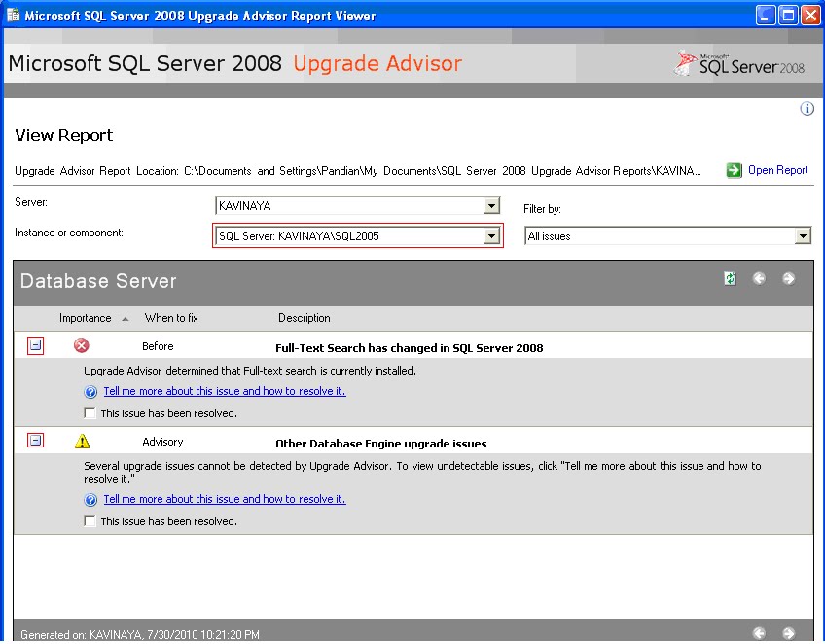Screen dimensions: 825x644
Task: Collapse the Other Database Engine issue entry
Action: click(x=34, y=439)
